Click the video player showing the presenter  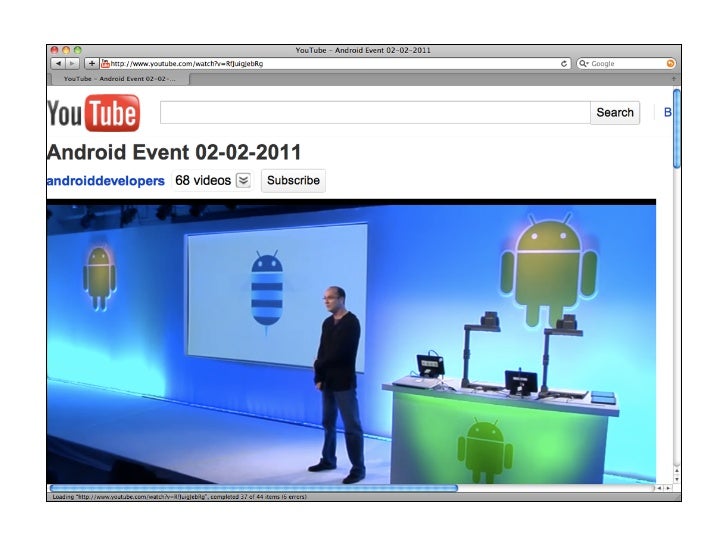[351, 342]
